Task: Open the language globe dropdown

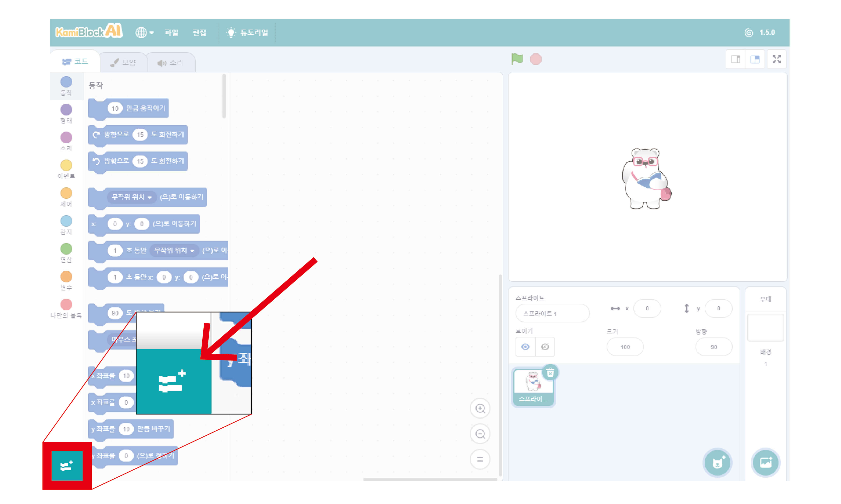Action: 144,33
